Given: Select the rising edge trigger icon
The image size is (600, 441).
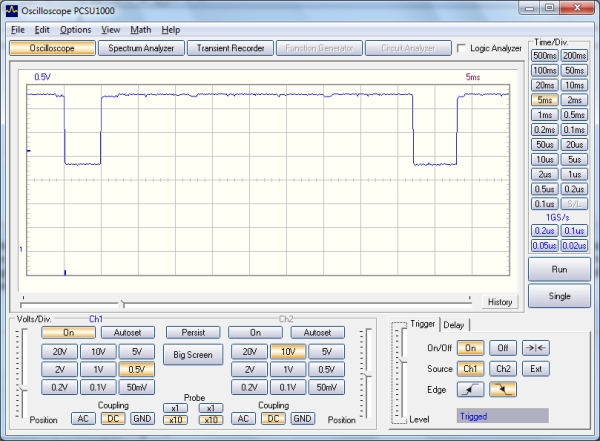Looking at the screenshot, I should [x=472, y=389].
